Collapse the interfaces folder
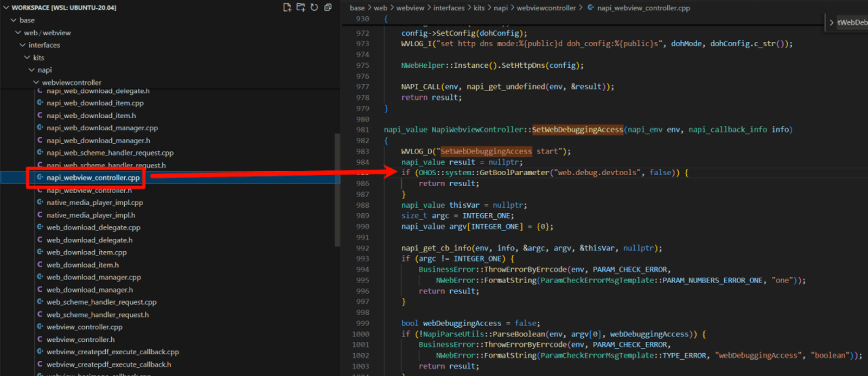The width and height of the screenshot is (868, 376). tap(22, 45)
